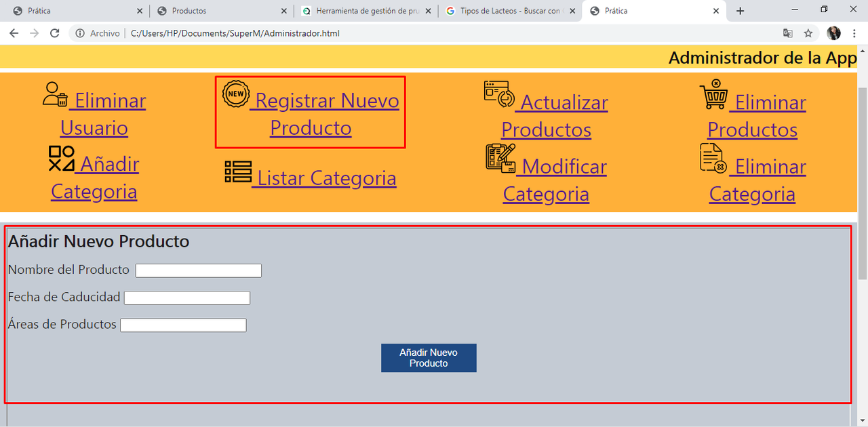Click the page vertical scrollbar thumb

point(863,183)
